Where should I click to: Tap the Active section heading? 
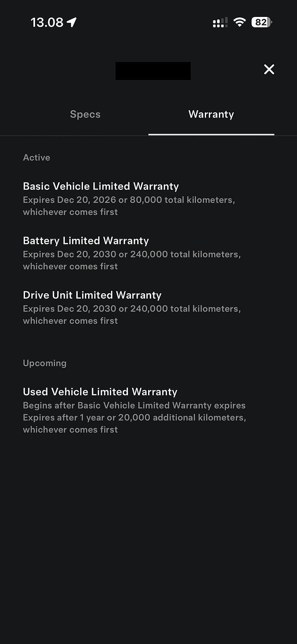tap(37, 157)
